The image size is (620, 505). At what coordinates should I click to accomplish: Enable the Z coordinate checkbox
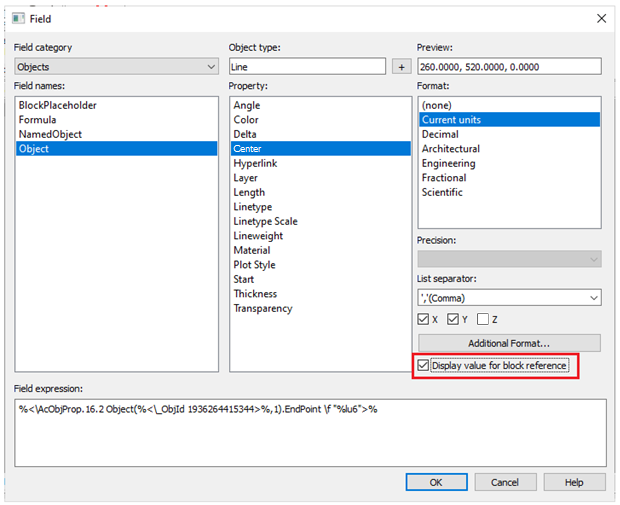pyautogui.click(x=484, y=320)
